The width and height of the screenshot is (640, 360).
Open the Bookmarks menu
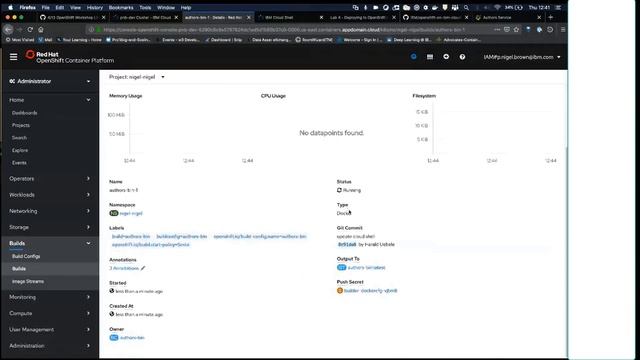(121, 7)
